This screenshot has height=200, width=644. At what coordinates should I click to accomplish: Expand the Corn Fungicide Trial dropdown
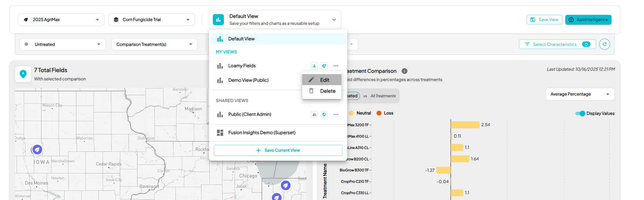152,20
